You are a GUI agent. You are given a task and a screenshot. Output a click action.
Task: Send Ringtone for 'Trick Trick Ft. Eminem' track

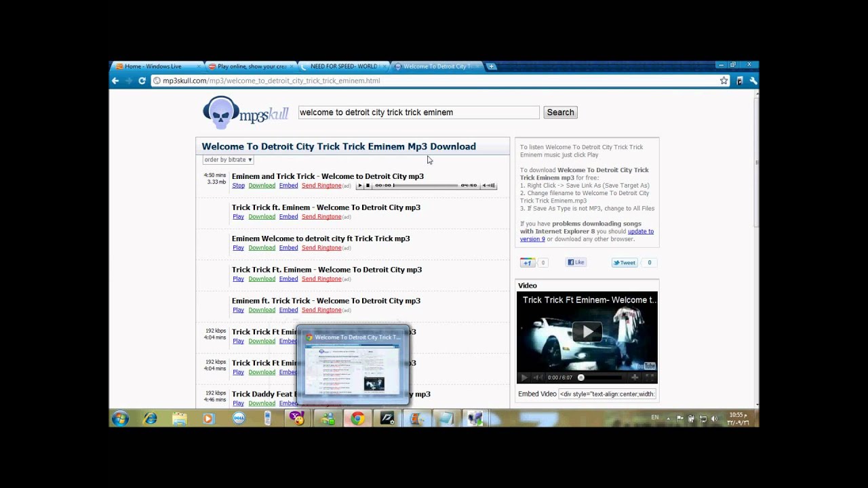tap(321, 279)
